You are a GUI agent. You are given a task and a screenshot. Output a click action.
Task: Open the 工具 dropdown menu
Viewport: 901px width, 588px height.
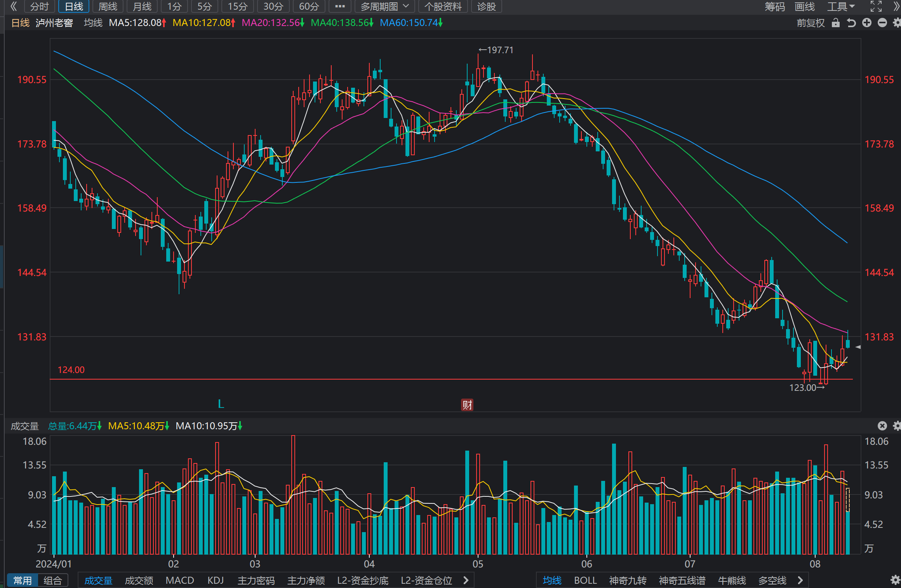[x=841, y=7]
